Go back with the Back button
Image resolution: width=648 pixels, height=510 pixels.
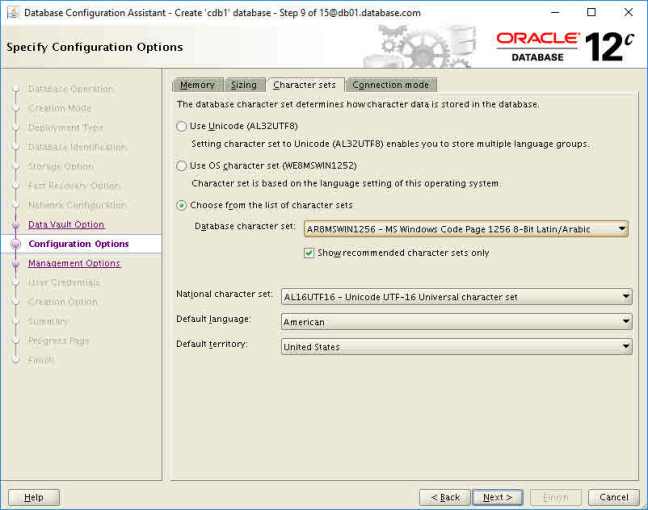coord(445,497)
